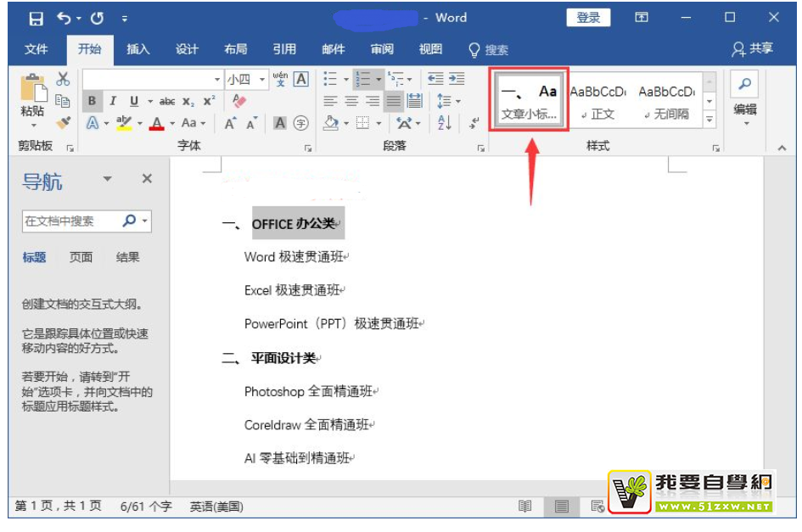Toggle Bold formatting

[x=93, y=101]
